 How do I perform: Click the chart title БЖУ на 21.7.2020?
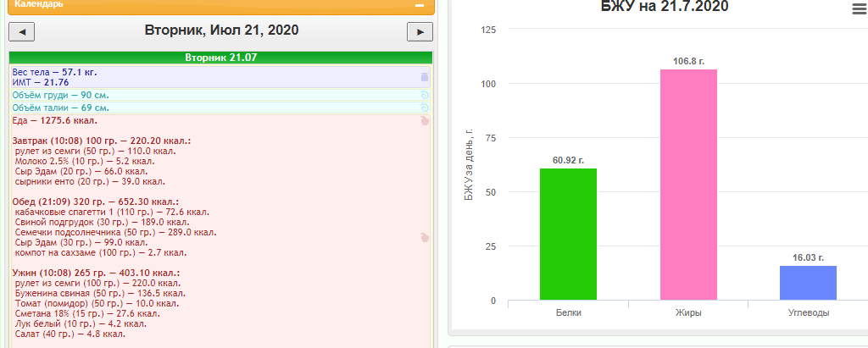click(665, 7)
